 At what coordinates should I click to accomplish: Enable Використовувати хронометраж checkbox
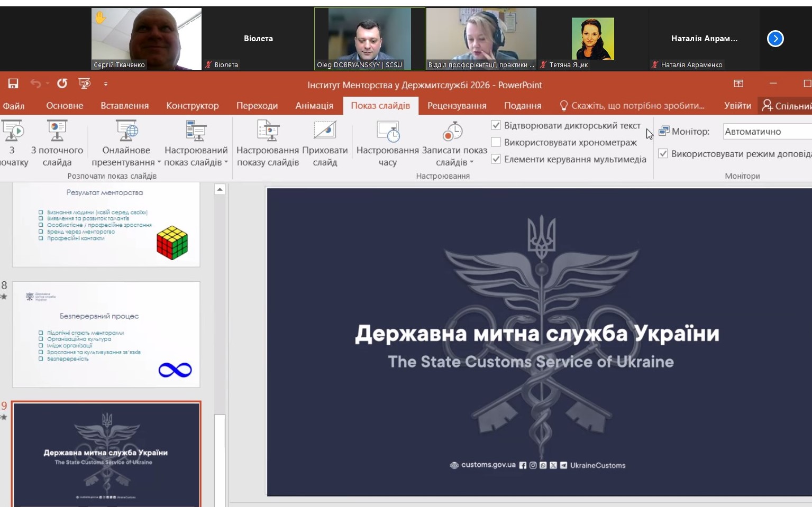click(496, 142)
